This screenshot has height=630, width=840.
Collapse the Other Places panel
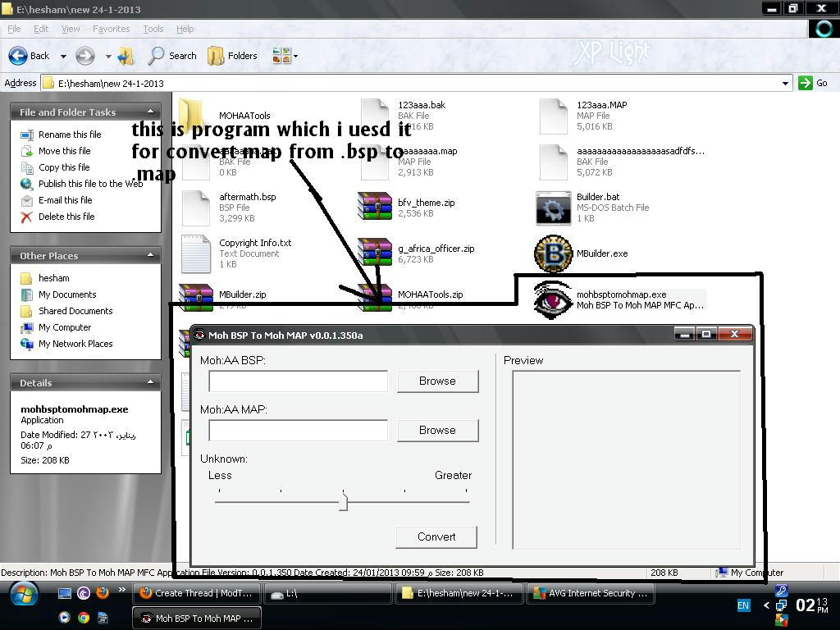click(150, 255)
